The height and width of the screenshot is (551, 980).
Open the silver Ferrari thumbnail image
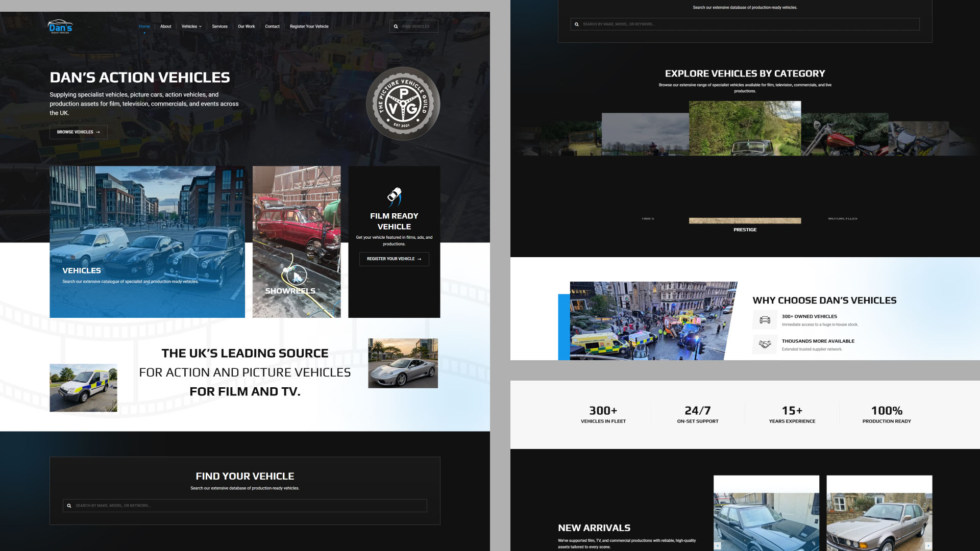(x=403, y=363)
